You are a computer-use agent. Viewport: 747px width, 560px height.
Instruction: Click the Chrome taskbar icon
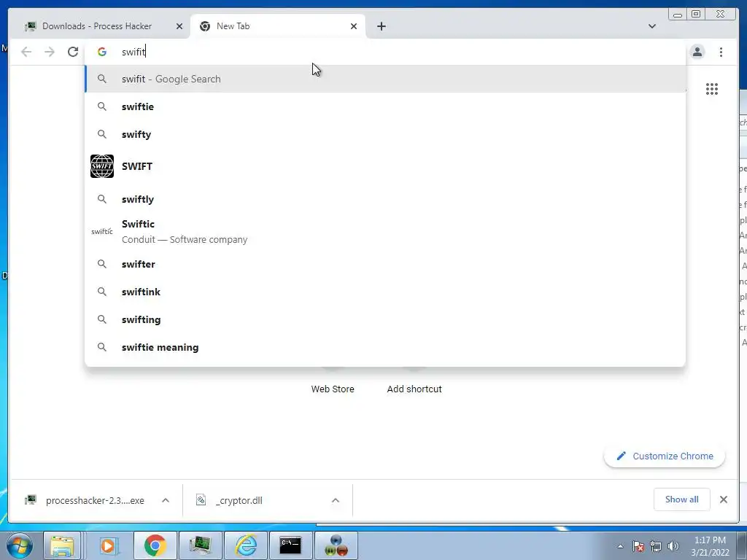(x=155, y=545)
